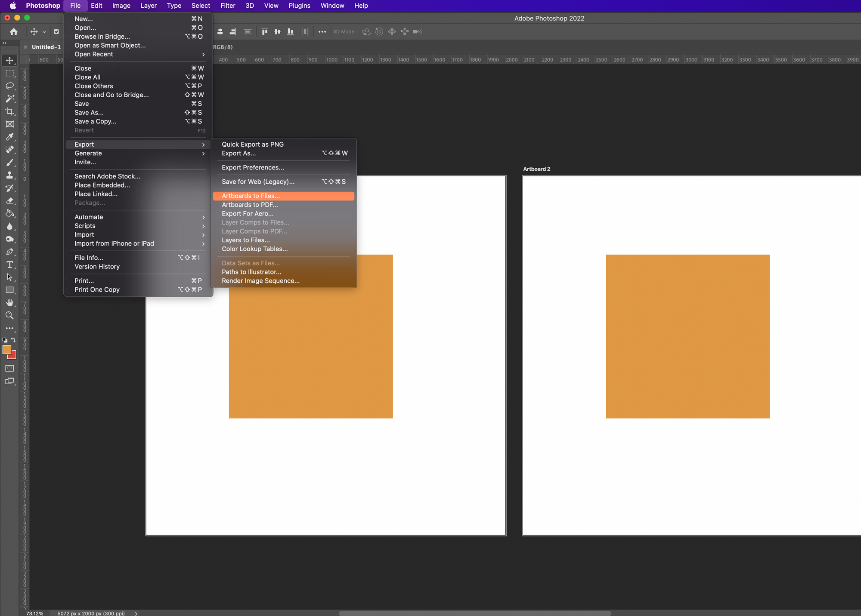Open Save for Web (Legacy)
Viewport: 861px width, 616px height.
(x=284, y=182)
